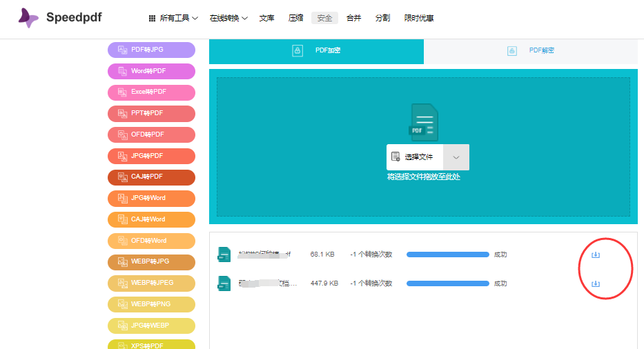Open the 压缩 menu item
The width and height of the screenshot is (644, 349).
[295, 18]
